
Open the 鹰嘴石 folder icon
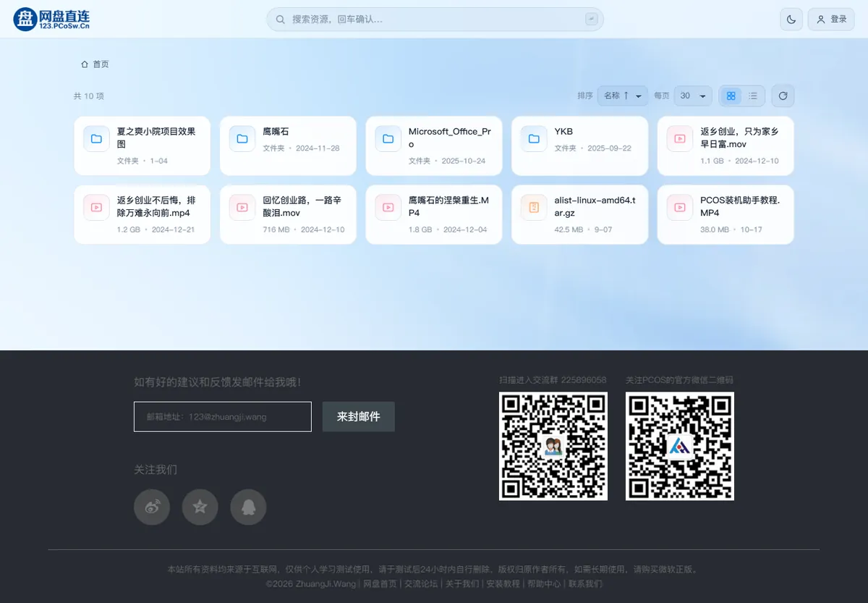[x=242, y=138]
